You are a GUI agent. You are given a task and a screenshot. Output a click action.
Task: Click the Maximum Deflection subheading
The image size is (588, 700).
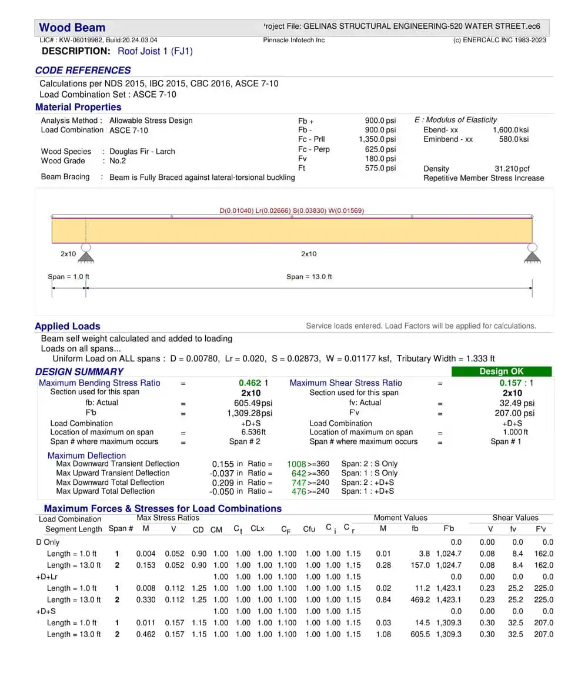pyautogui.click(x=86, y=456)
